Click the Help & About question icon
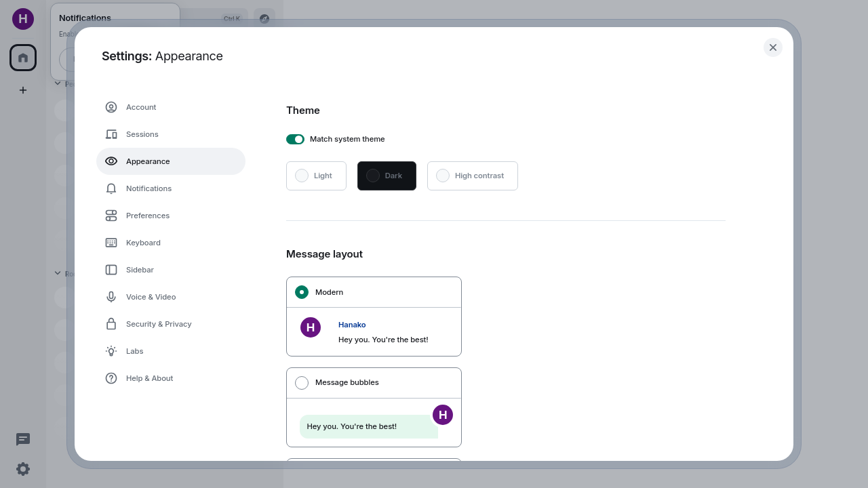Viewport: 868px width, 488px height. pos(111,378)
